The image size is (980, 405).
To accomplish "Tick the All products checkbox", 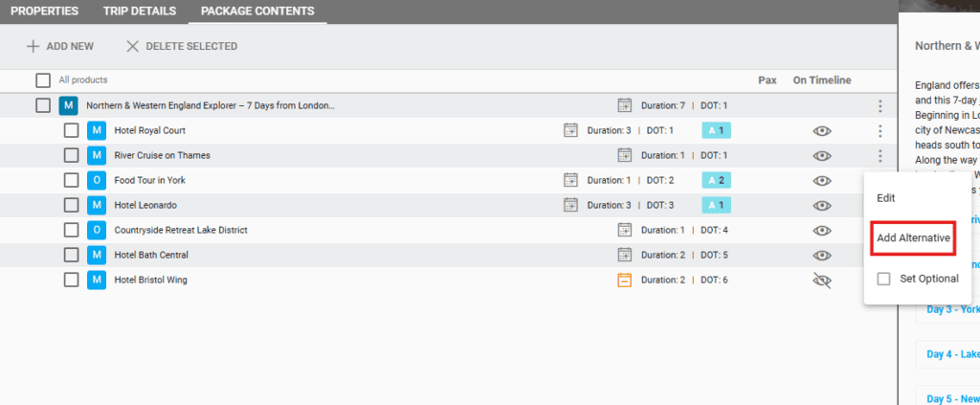I will click(x=43, y=80).
